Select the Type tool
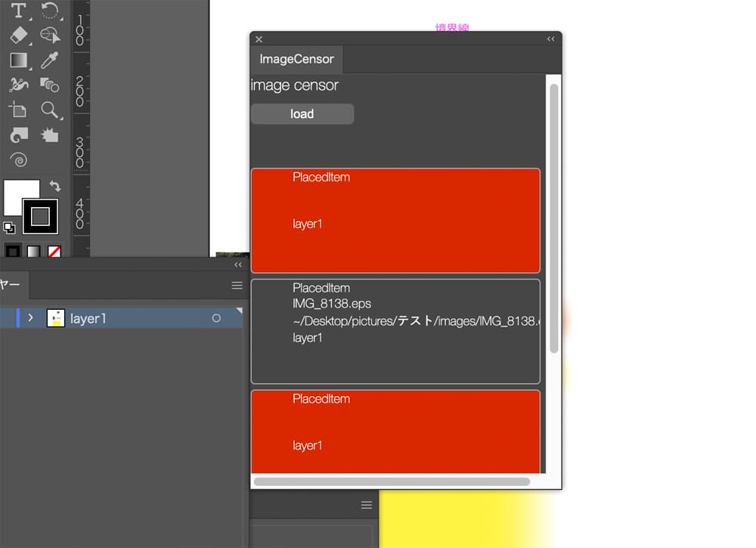This screenshot has width=756, height=548. [x=18, y=11]
